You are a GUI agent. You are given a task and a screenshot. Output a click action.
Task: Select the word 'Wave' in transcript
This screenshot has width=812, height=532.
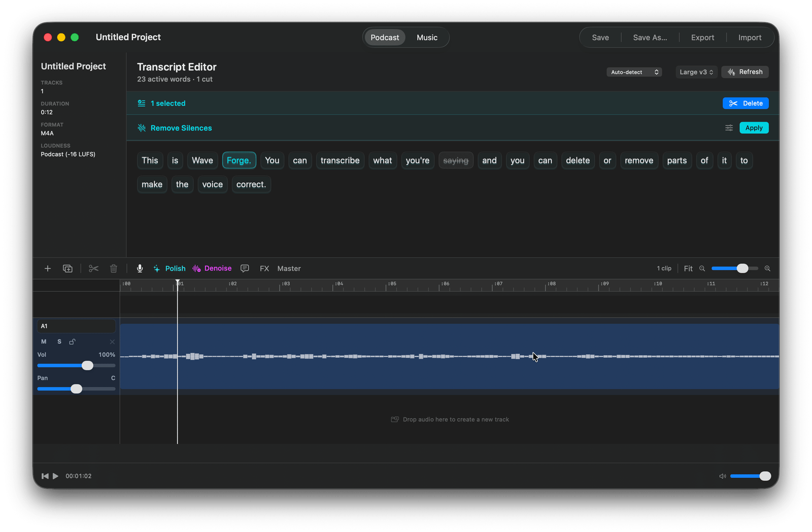click(202, 160)
